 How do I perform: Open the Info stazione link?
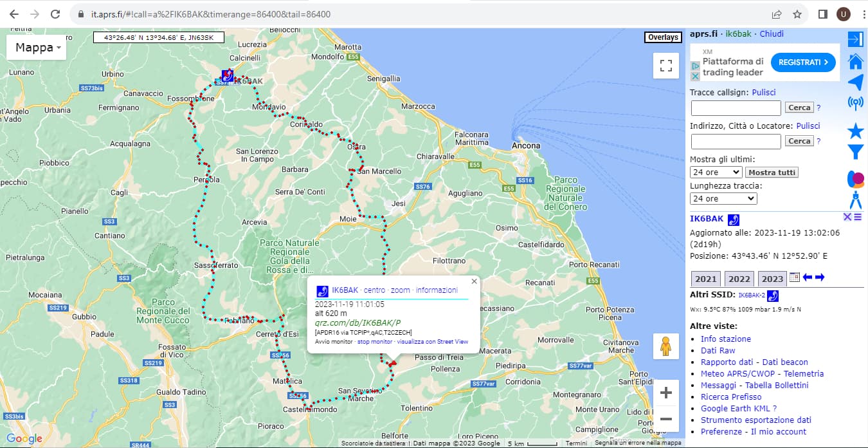click(725, 339)
